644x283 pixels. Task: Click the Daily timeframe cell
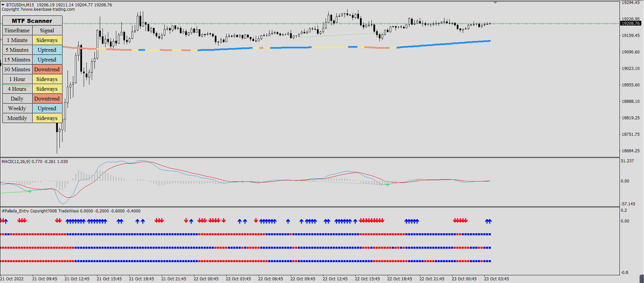pyautogui.click(x=17, y=99)
